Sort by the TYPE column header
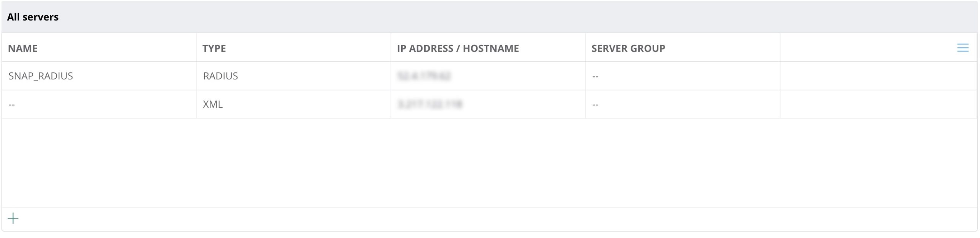The width and height of the screenshot is (980, 238). coord(214,49)
